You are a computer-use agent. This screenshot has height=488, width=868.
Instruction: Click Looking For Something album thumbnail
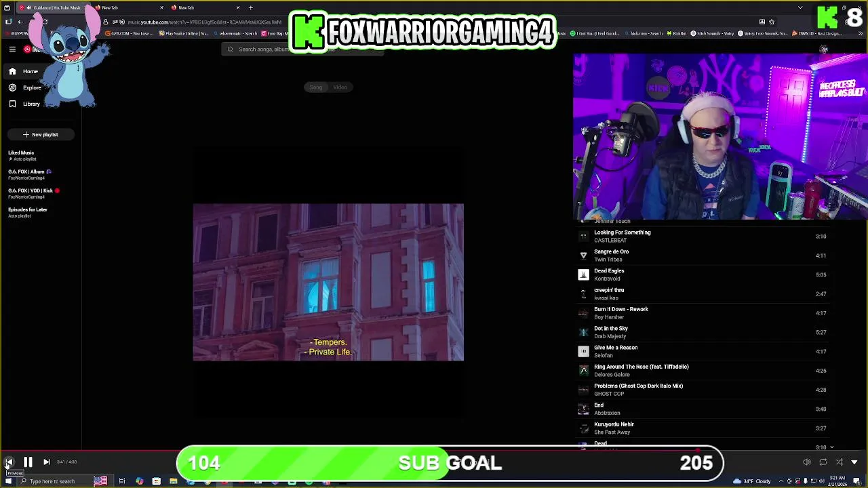(583, 236)
